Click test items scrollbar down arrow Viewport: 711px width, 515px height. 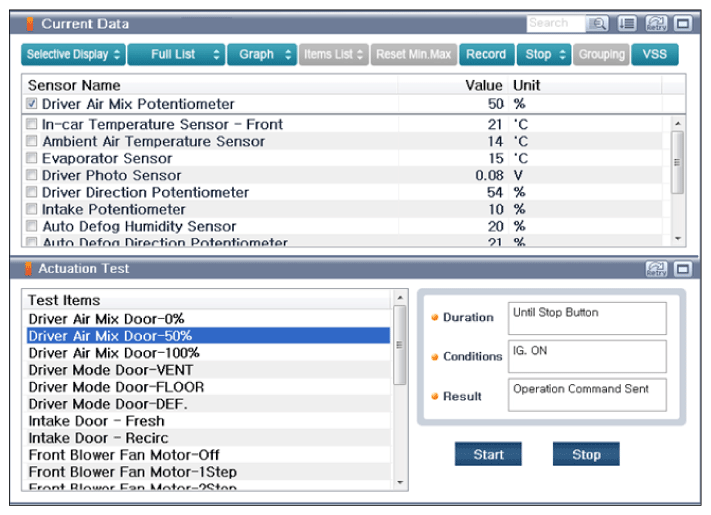tap(399, 483)
